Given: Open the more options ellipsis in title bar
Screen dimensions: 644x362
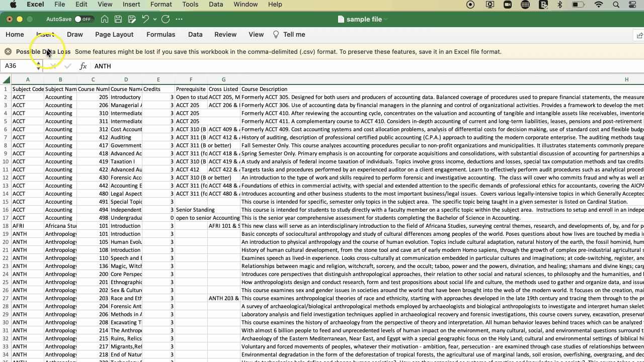Looking at the screenshot, I should tap(179, 19).
